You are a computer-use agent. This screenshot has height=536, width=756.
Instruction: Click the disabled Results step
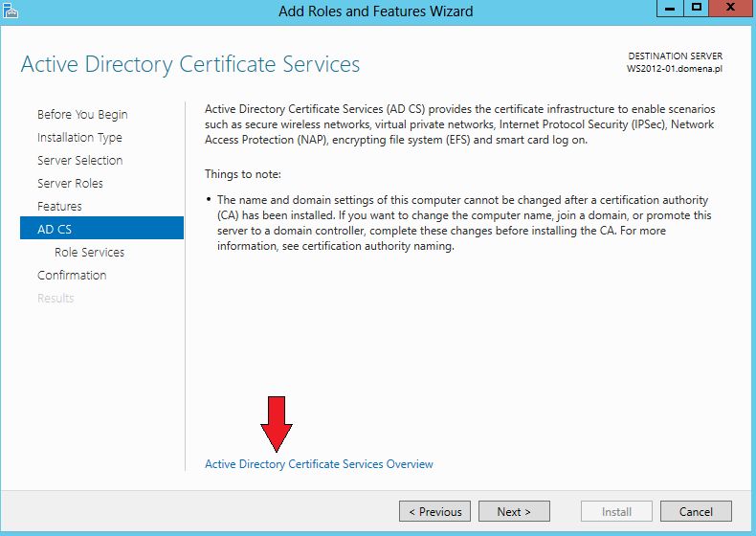(56, 299)
